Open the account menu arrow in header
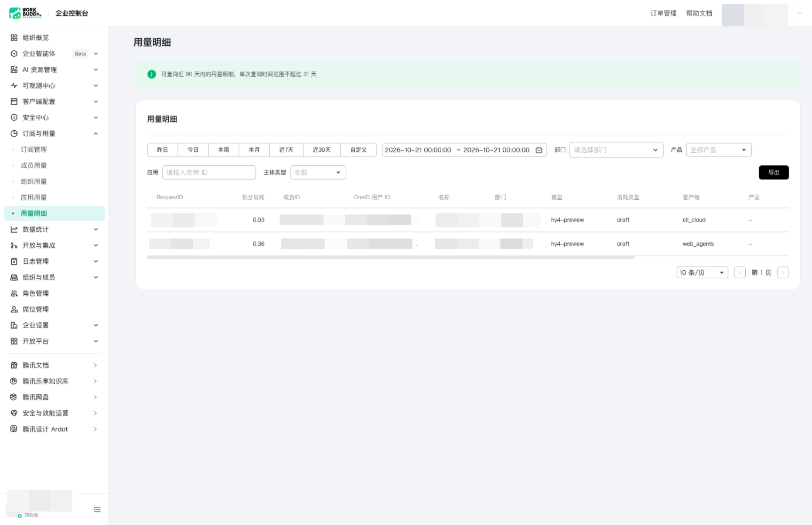The width and height of the screenshot is (812, 525). 799,13
